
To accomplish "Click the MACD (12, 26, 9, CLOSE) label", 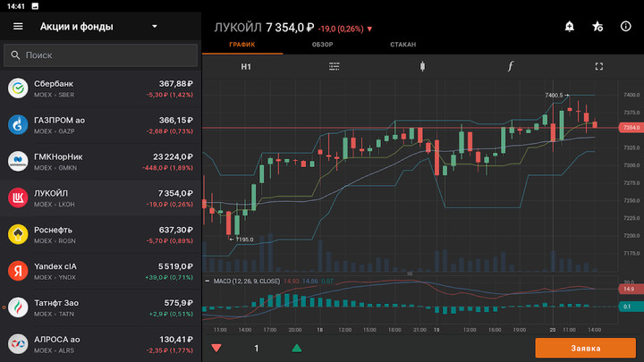I will point(247,282).
